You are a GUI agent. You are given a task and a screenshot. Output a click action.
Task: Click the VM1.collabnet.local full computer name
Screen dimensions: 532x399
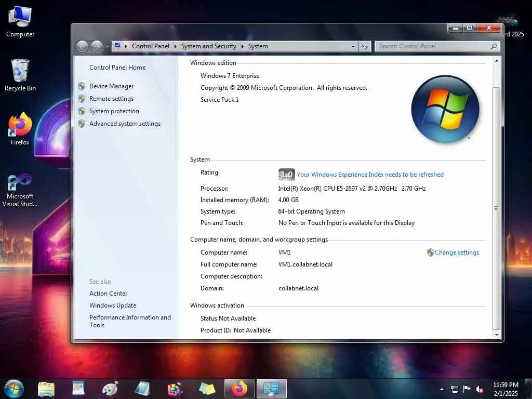click(x=305, y=264)
